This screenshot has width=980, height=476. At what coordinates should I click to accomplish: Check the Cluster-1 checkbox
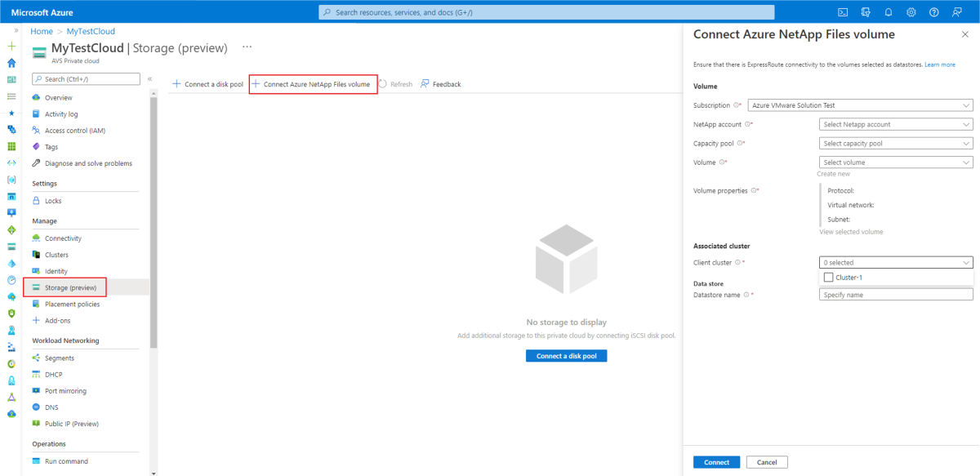click(x=829, y=278)
